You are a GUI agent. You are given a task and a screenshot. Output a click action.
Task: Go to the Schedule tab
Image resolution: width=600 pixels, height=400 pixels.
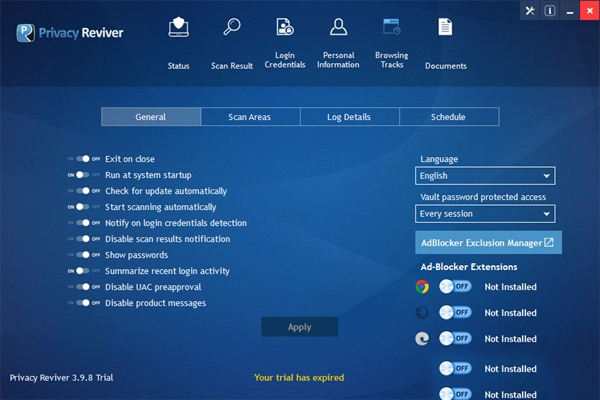[449, 117]
